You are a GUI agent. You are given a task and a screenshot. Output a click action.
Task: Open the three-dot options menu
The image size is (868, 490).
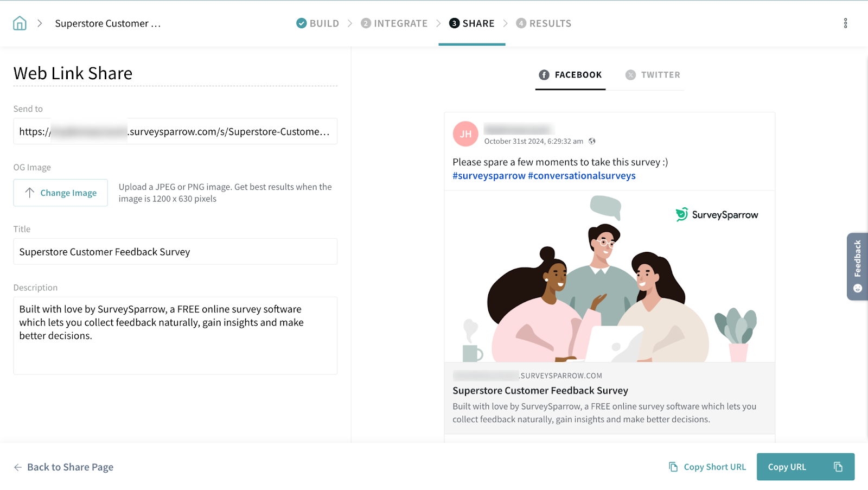point(845,23)
